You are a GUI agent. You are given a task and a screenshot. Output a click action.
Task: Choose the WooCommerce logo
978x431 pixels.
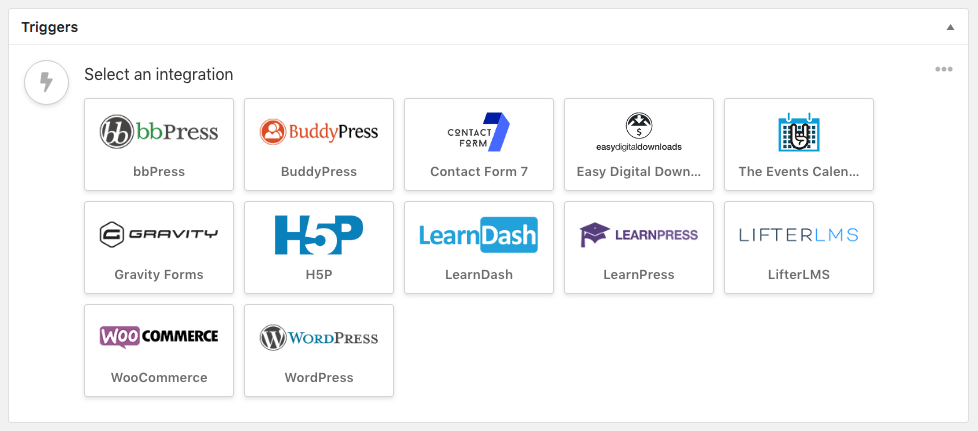coord(159,337)
